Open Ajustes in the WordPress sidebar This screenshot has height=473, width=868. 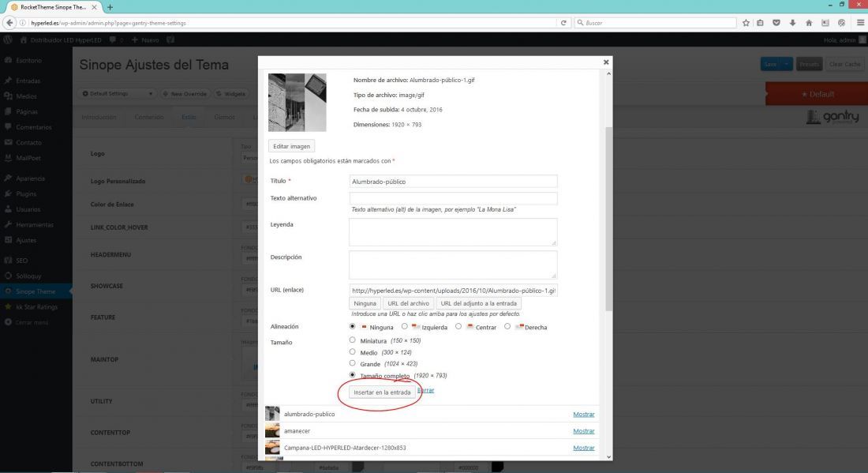click(x=26, y=240)
